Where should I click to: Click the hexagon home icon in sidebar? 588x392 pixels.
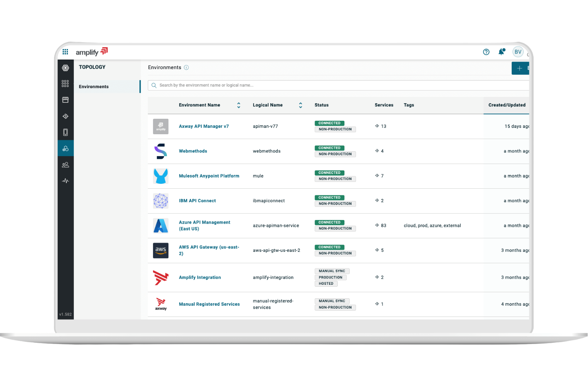(x=66, y=68)
